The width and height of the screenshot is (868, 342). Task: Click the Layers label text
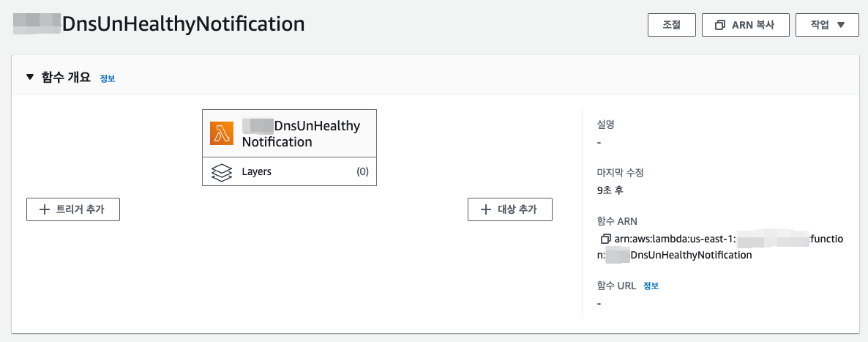(257, 172)
